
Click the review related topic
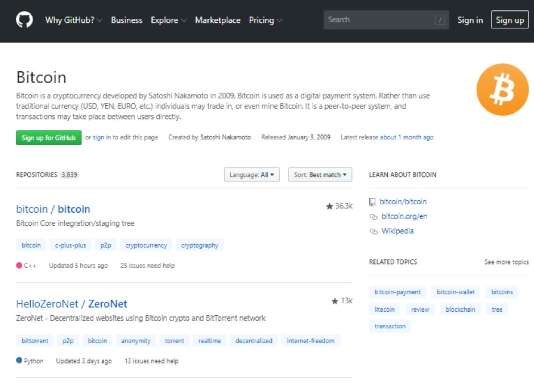[420, 310]
